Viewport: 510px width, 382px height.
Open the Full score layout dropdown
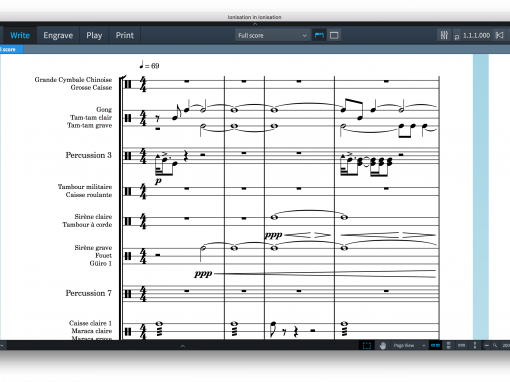click(272, 35)
